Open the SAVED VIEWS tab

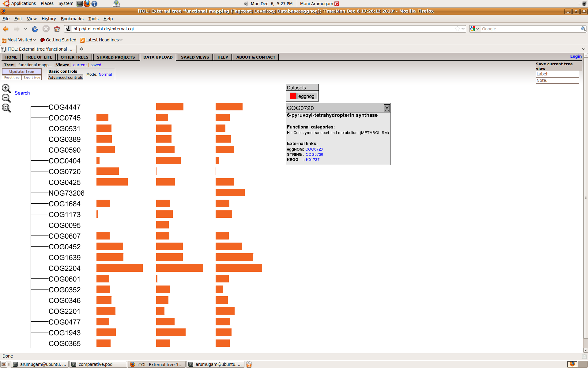tap(195, 57)
